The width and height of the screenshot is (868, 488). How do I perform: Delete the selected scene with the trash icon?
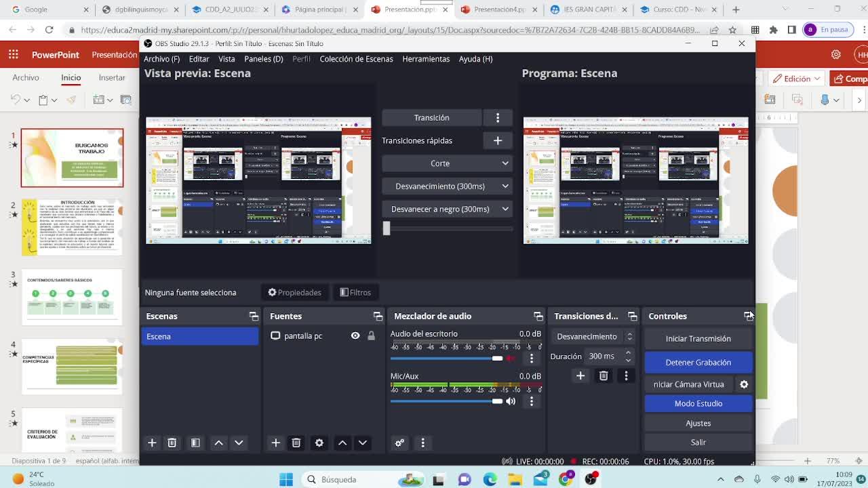pyautogui.click(x=172, y=443)
